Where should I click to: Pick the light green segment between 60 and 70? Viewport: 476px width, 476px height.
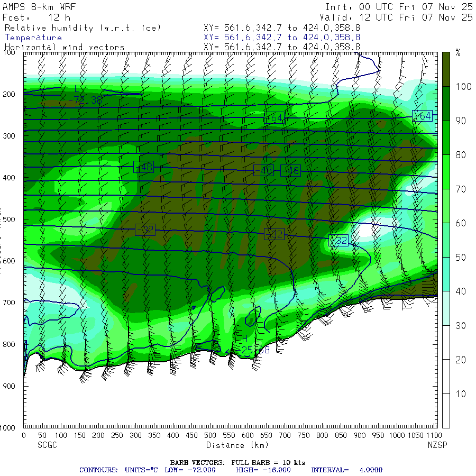click(x=446, y=206)
